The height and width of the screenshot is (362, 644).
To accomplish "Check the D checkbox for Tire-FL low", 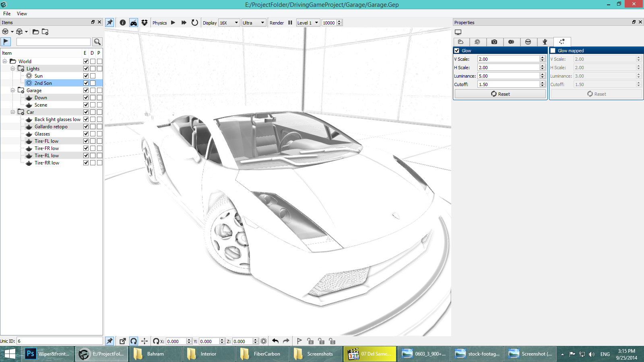I will click(93, 141).
